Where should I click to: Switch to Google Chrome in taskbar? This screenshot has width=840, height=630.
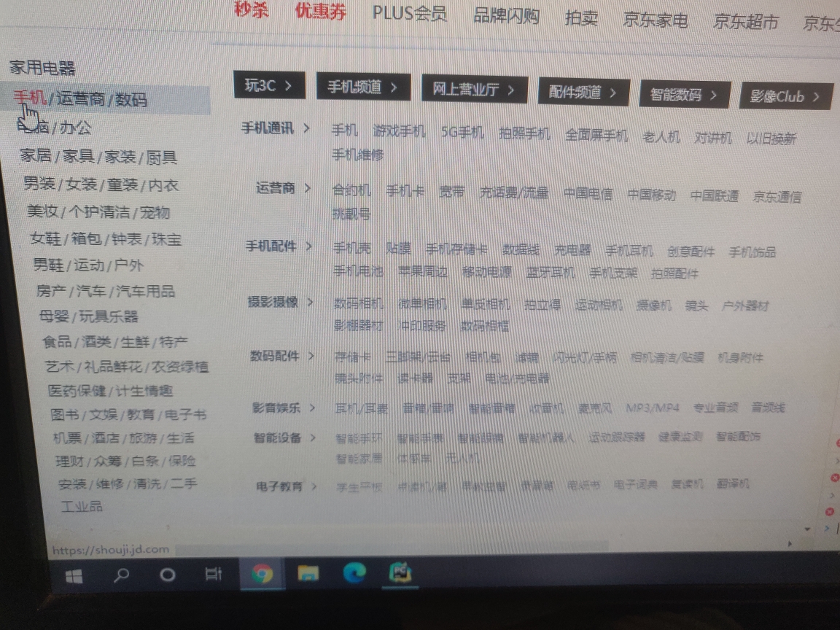coord(262,574)
